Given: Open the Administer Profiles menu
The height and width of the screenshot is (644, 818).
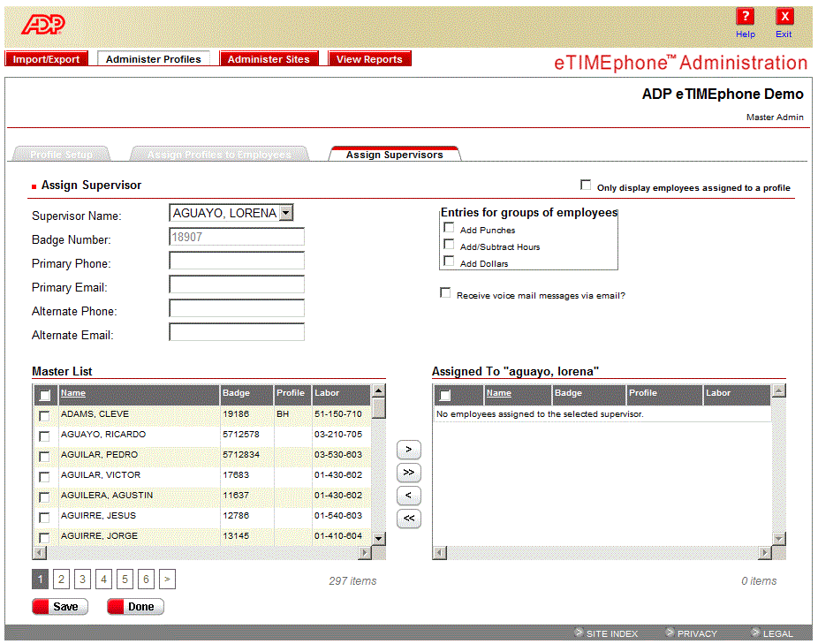Looking at the screenshot, I should point(154,59).
